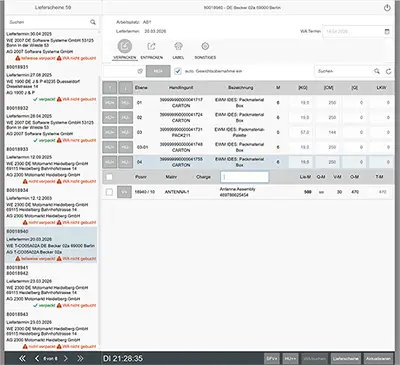The image size is (400, 365).
Task: Open the LABEL tab
Action: (178, 50)
